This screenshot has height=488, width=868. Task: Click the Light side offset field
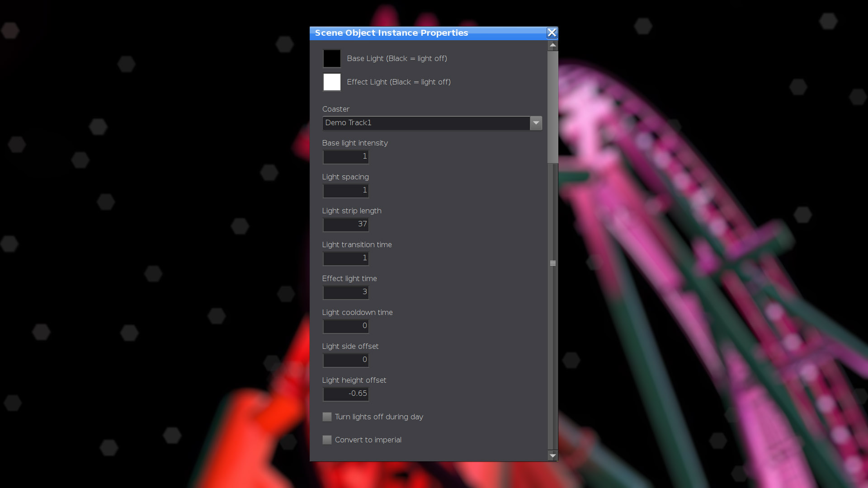(x=346, y=360)
